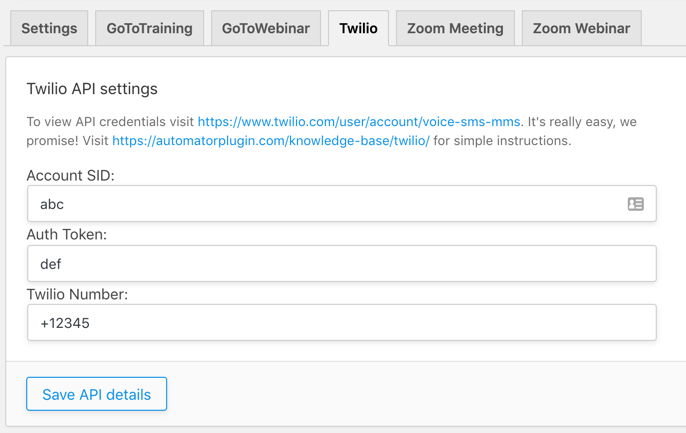Select the Twilio Number field with +12345
686x433 pixels.
342,323
